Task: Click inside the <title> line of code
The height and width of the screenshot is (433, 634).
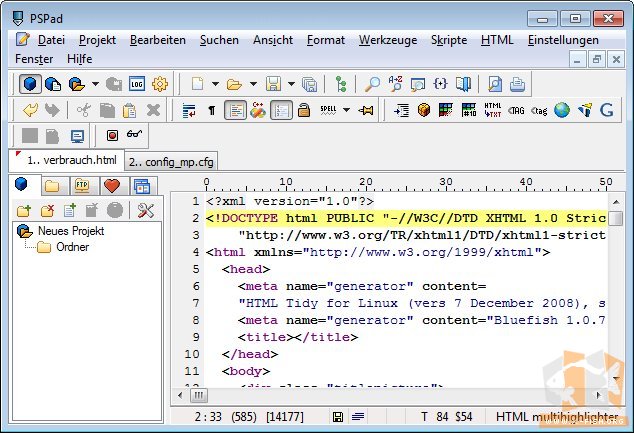Action: (x=298, y=337)
